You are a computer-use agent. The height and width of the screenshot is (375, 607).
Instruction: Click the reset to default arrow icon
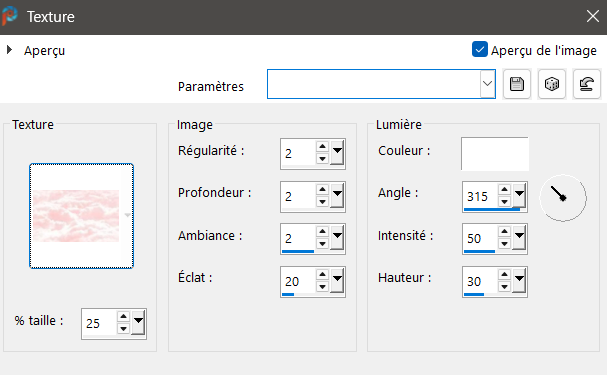click(586, 84)
